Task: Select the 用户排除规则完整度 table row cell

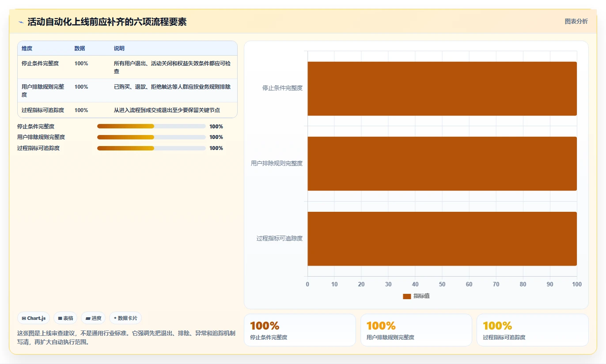Action: [44, 90]
